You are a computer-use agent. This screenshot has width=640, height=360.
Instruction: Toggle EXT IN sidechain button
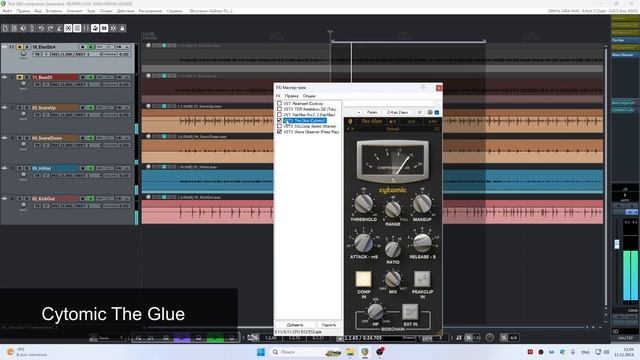pyautogui.click(x=410, y=312)
